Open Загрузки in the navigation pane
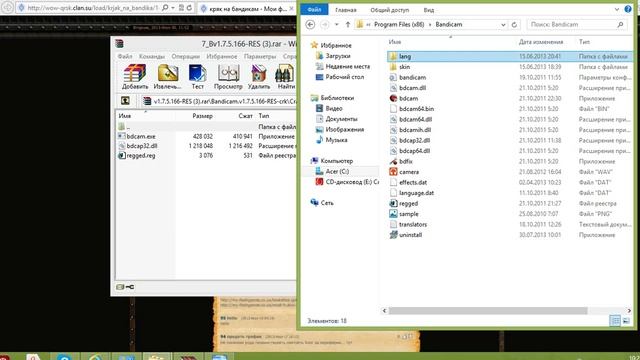 [338, 56]
